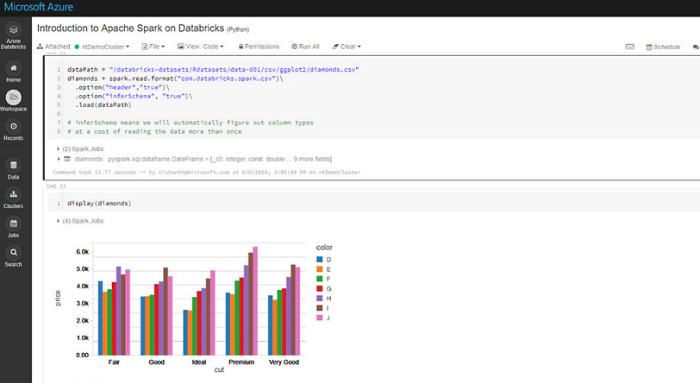
Task: Click notebook title Introduction to Apache Spark
Action: pos(130,28)
